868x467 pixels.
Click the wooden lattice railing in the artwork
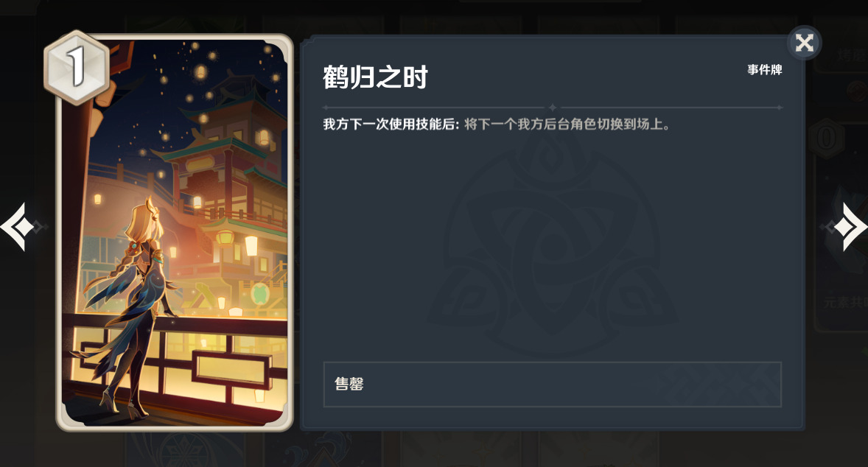177,359
